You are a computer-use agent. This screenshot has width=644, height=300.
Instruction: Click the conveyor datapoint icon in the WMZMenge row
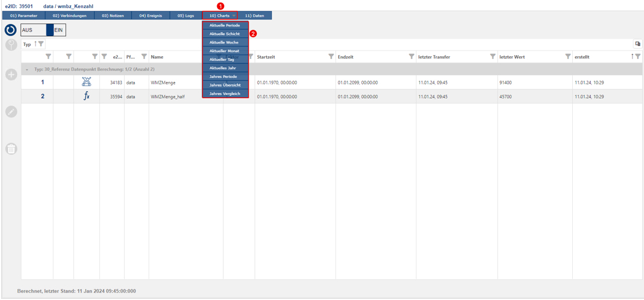pyautogui.click(x=87, y=83)
